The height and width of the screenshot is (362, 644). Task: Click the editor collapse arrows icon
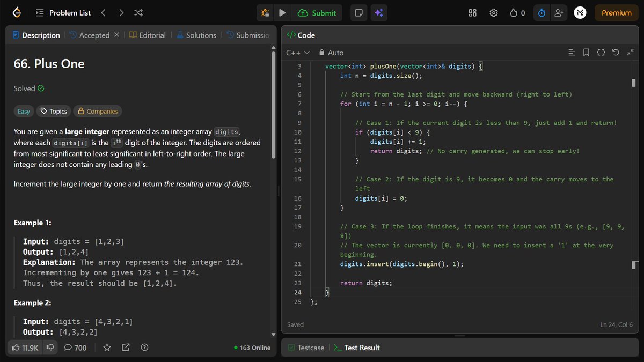[630, 53]
